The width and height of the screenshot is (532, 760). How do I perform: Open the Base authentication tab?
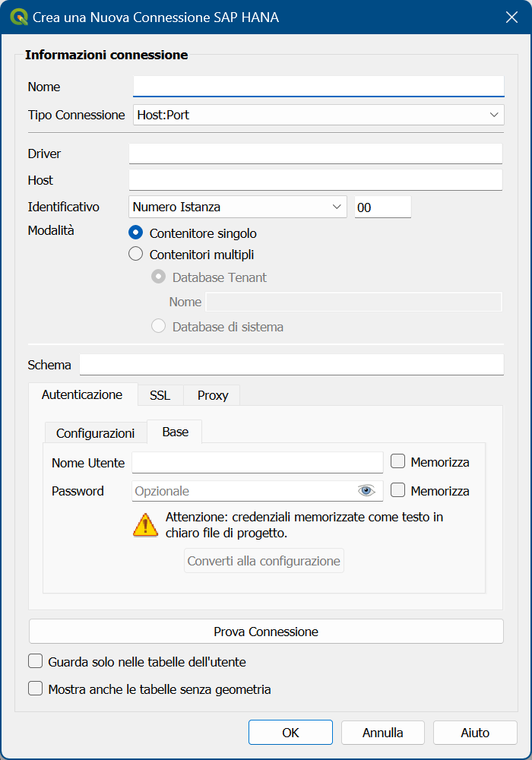click(x=175, y=432)
